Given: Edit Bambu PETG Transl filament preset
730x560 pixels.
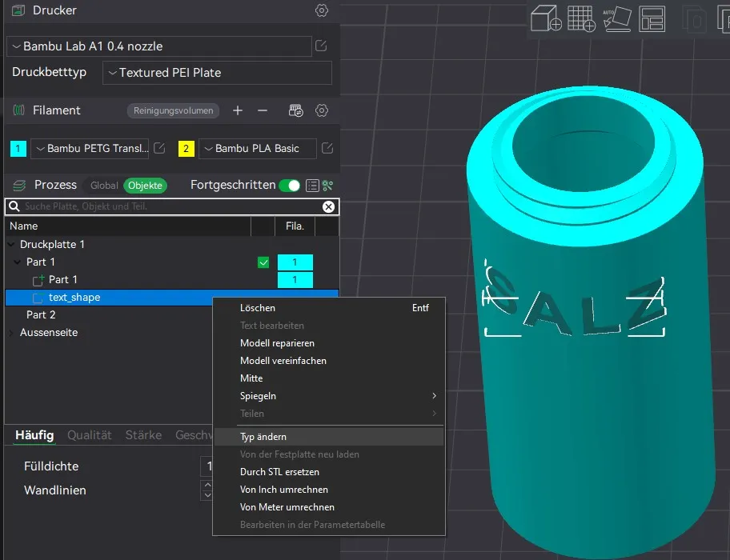Looking at the screenshot, I should point(159,148).
